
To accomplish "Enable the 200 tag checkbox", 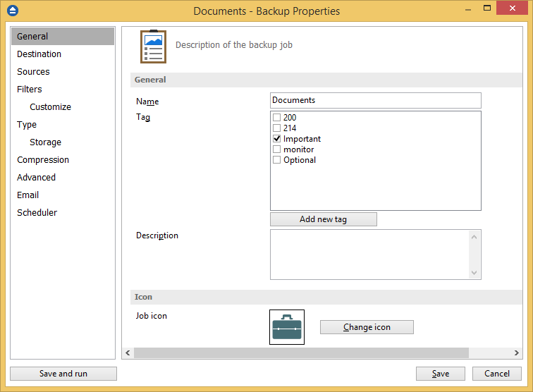I will pyautogui.click(x=276, y=117).
